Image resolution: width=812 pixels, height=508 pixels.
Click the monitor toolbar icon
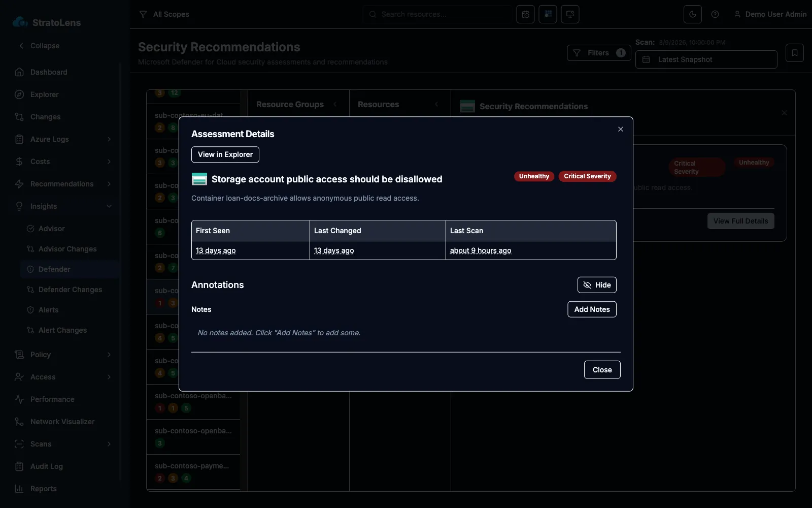click(570, 14)
